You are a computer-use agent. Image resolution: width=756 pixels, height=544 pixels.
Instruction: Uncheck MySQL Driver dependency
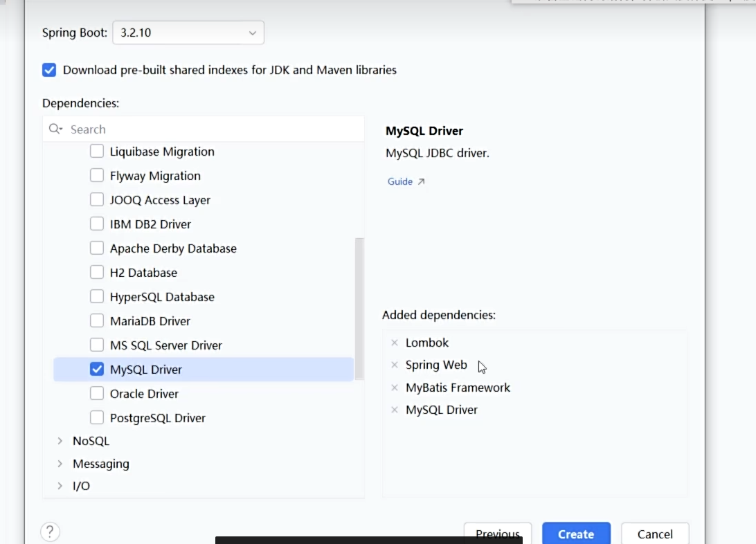(x=97, y=369)
